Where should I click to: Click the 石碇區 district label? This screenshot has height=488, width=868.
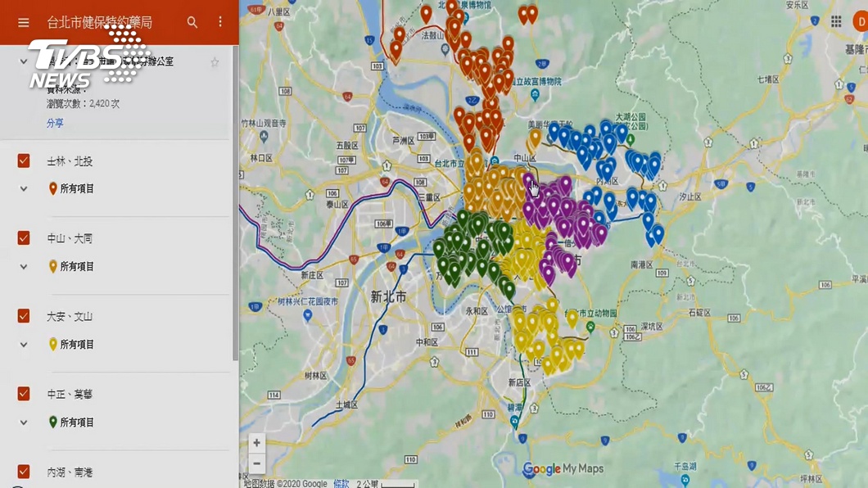pyautogui.click(x=699, y=313)
